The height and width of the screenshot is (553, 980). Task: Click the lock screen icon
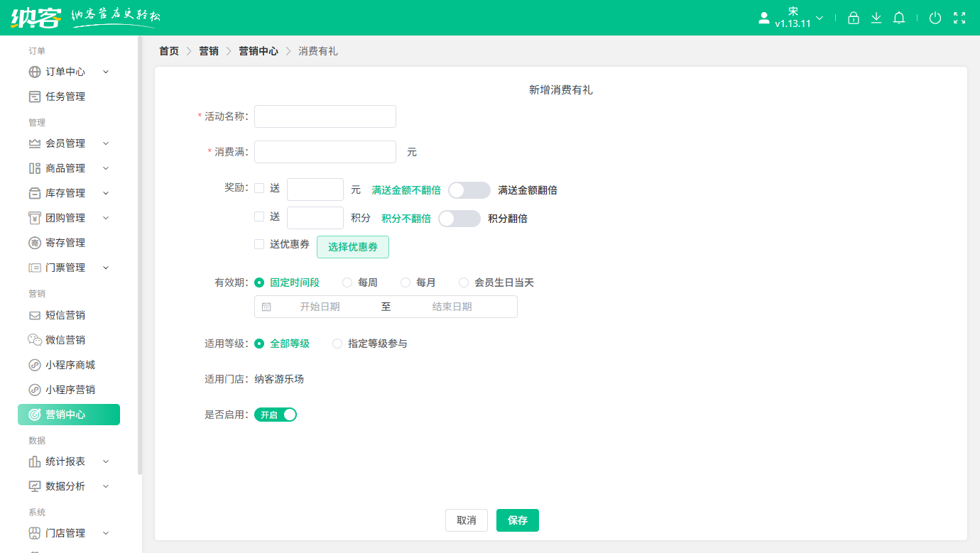(x=853, y=17)
